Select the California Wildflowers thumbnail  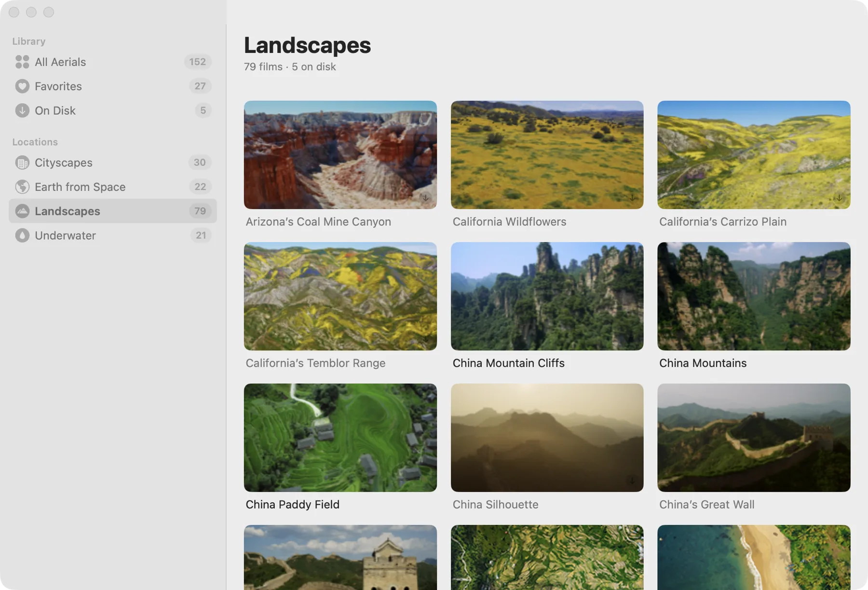point(547,155)
